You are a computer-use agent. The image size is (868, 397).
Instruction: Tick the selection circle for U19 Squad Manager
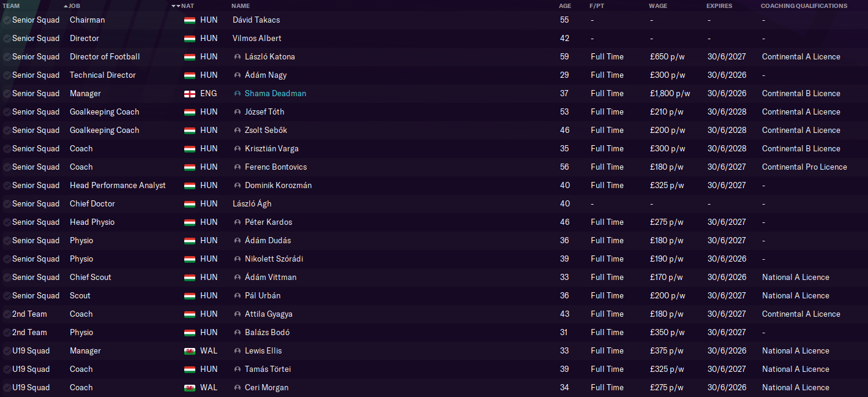tap(6, 351)
